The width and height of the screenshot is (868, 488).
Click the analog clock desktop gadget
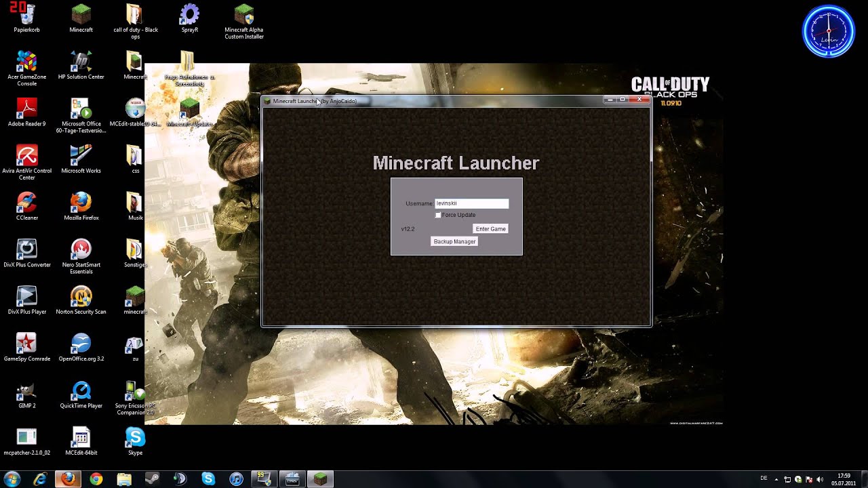pos(829,31)
